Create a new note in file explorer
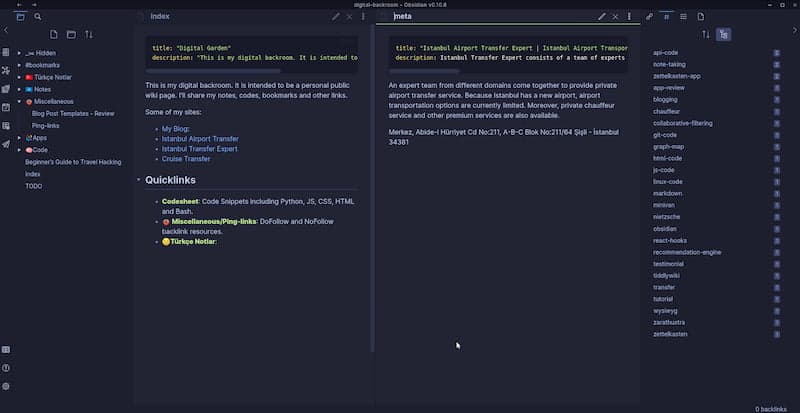 pyautogui.click(x=54, y=35)
